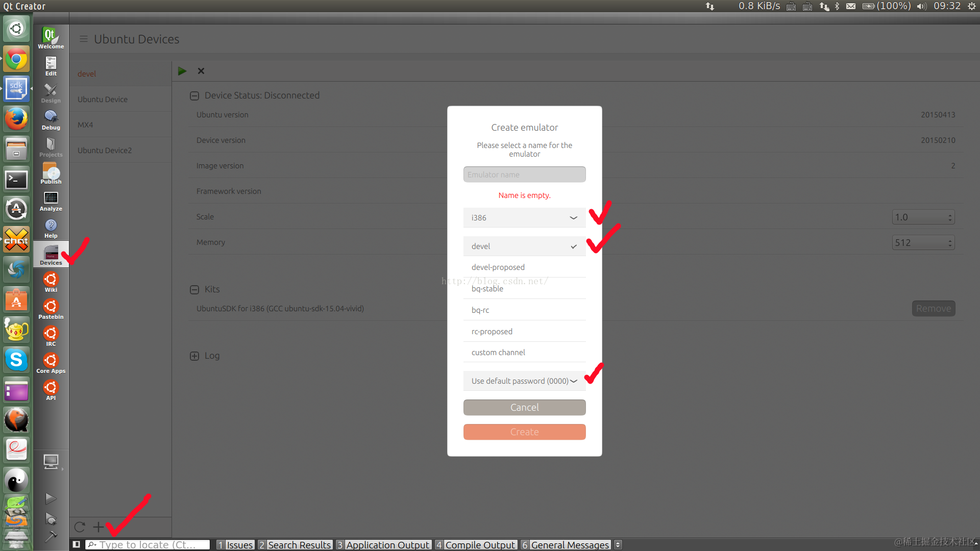The width and height of the screenshot is (980, 551).
Task: Open the i386 architecture dropdown
Action: coord(524,218)
